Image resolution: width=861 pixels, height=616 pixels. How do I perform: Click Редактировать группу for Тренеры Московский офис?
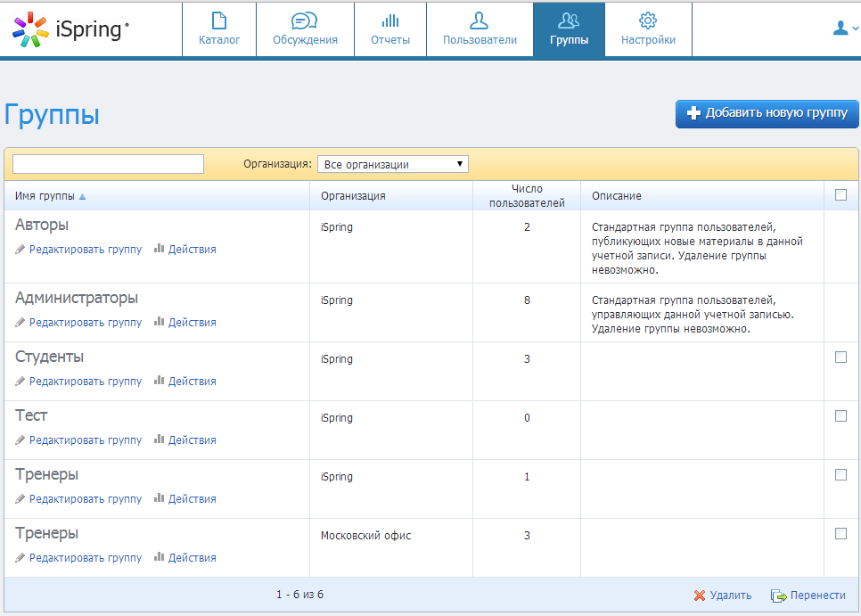click(x=85, y=557)
